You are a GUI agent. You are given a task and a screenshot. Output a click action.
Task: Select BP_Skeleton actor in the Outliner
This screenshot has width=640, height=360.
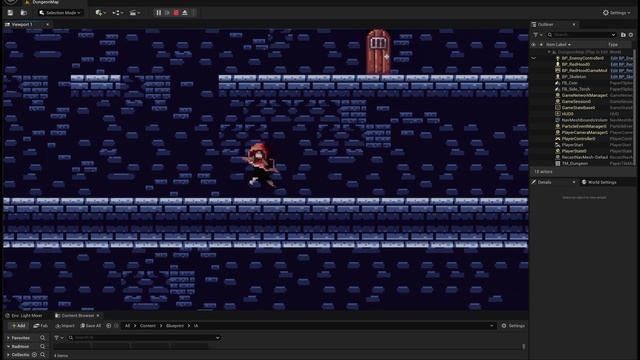point(573,77)
